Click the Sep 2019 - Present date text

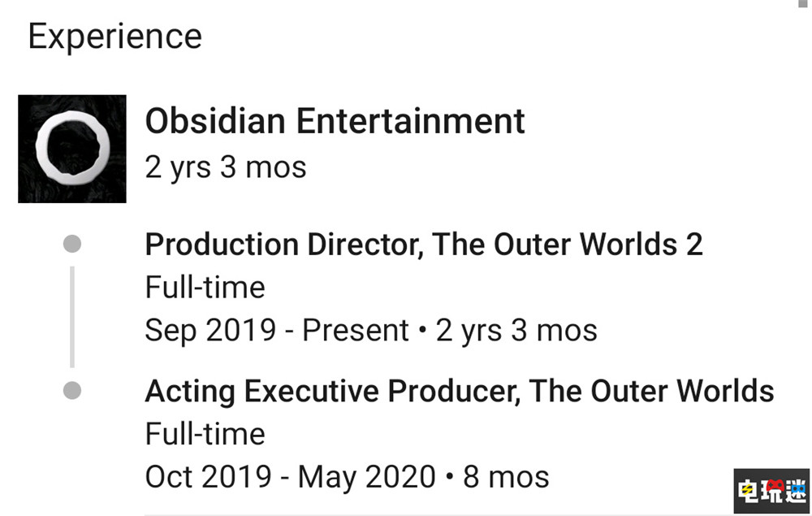276,330
